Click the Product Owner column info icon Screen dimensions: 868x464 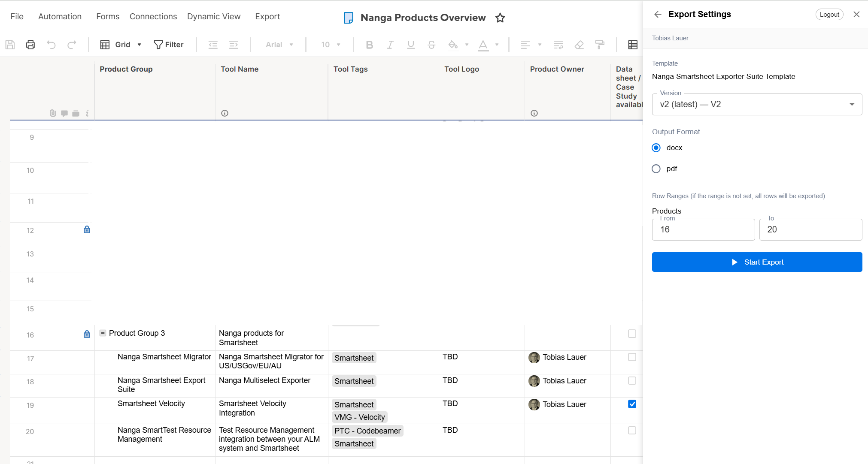[x=534, y=113]
